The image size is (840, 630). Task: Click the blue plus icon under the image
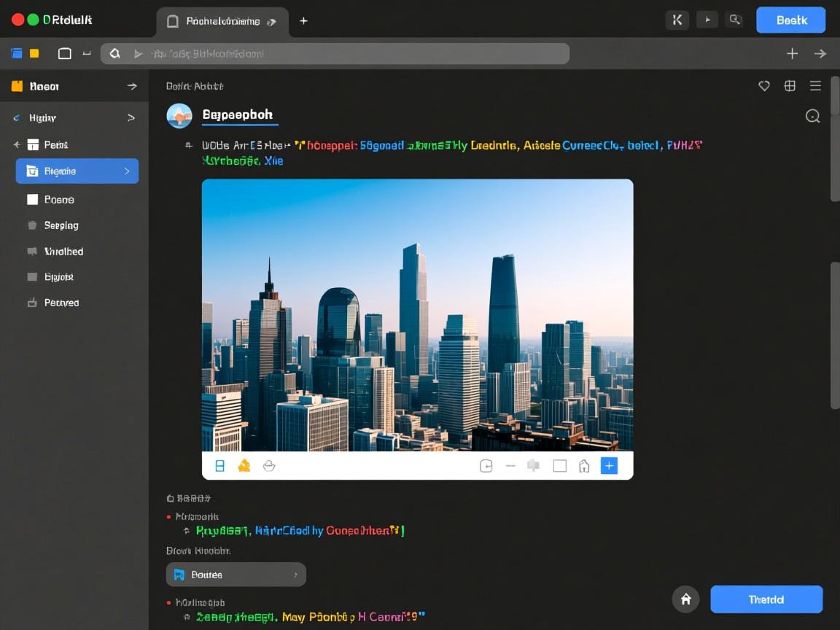tap(609, 466)
